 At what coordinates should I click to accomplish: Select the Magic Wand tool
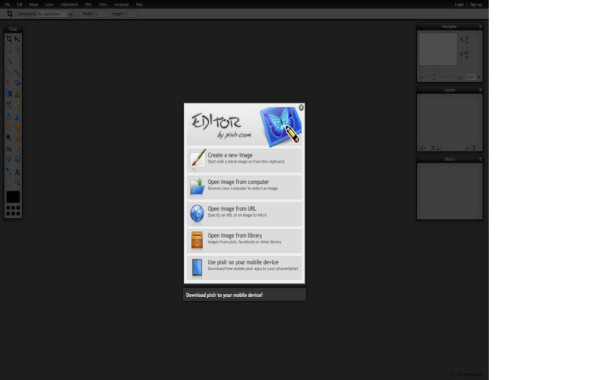9,61
